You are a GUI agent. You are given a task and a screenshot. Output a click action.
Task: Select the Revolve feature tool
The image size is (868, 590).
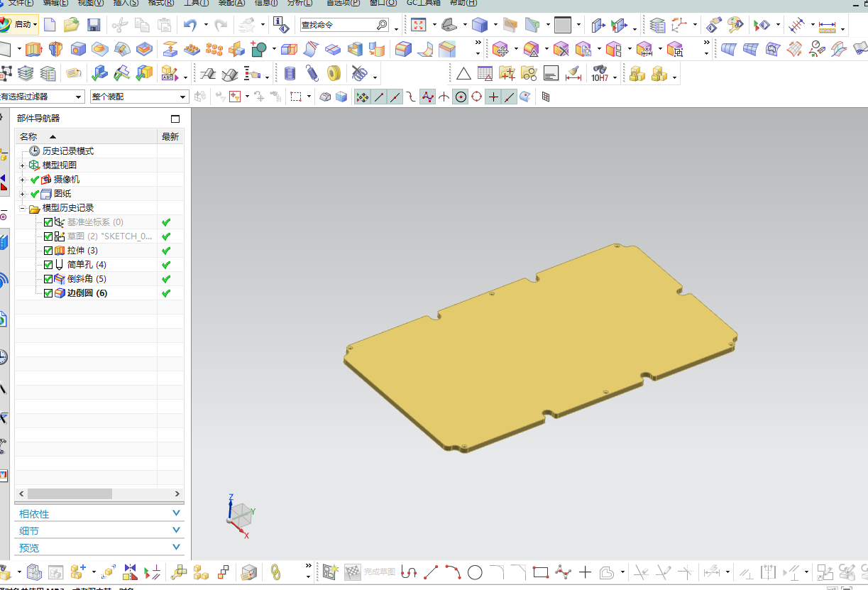[x=56, y=49]
